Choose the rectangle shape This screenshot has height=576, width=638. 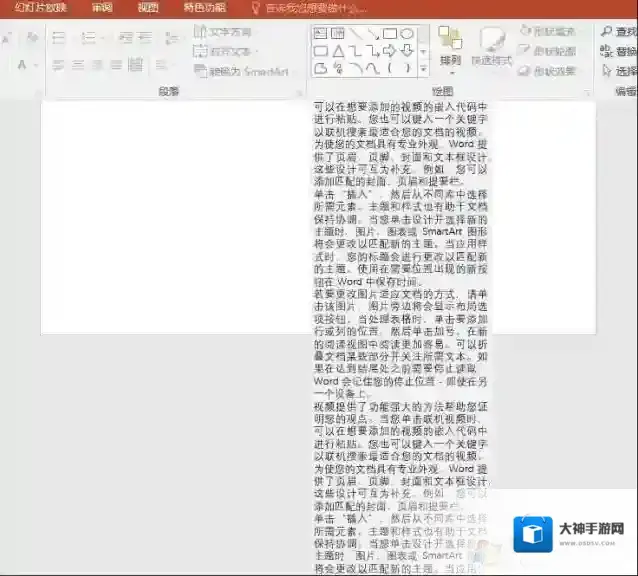pos(390,33)
